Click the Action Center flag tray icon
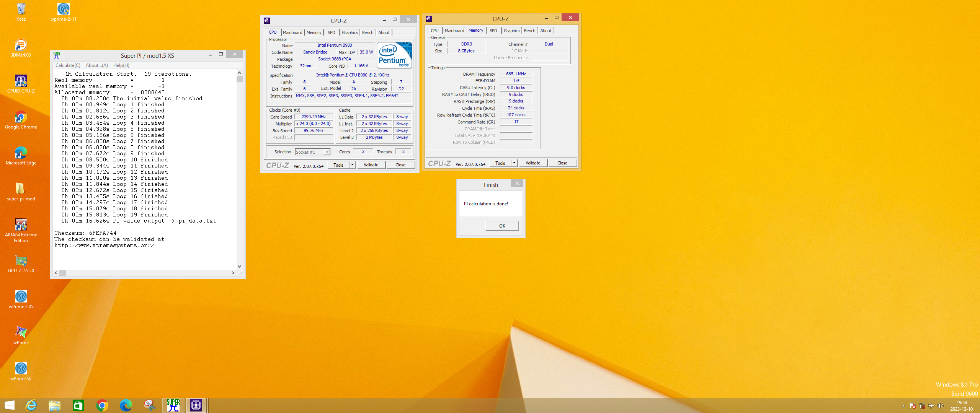 [x=913, y=406]
